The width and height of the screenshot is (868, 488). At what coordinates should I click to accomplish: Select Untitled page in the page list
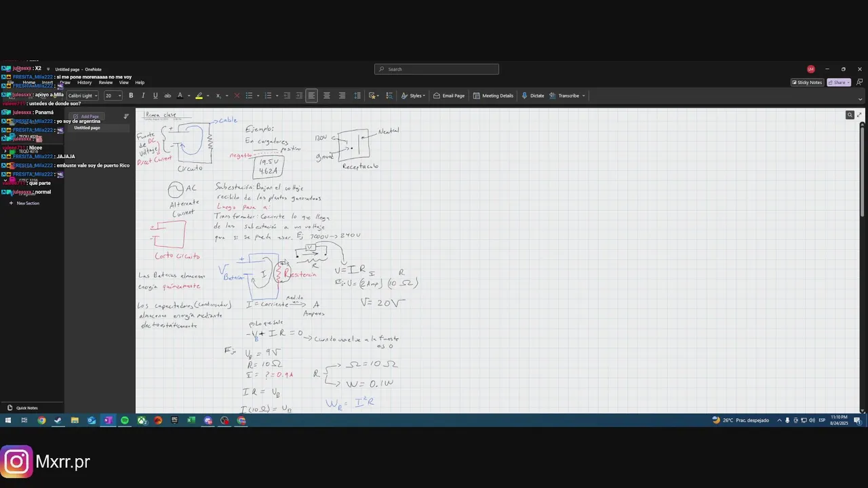point(99,128)
